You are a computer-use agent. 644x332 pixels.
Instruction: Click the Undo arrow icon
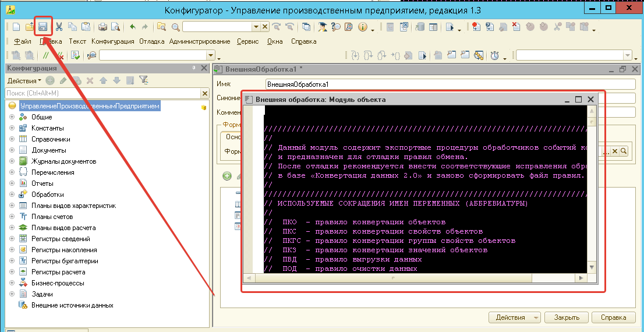132,27
